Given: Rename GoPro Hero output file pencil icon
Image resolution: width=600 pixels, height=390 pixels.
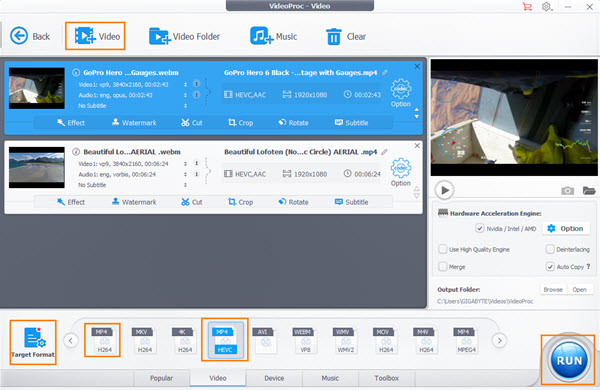Looking at the screenshot, I should pos(384,72).
